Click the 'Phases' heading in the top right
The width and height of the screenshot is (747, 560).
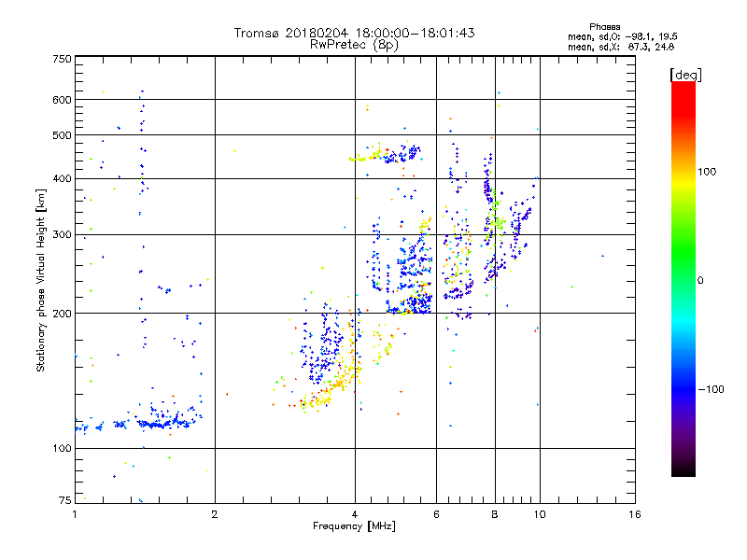pyautogui.click(x=604, y=27)
